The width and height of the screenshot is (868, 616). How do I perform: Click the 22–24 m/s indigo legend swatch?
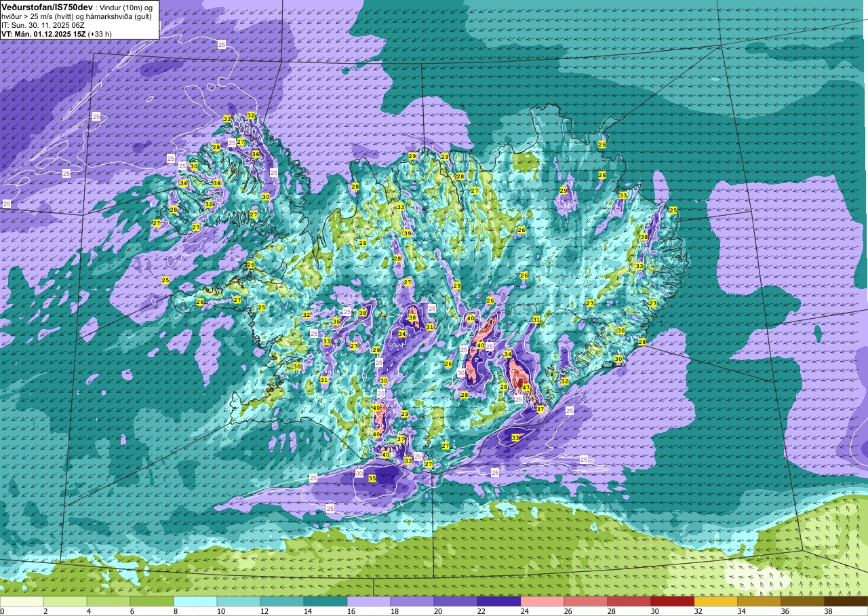click(499, 602)
